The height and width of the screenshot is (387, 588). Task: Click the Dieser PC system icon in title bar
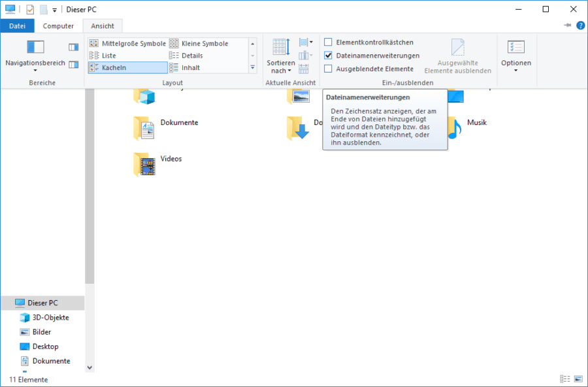point(10,9)
